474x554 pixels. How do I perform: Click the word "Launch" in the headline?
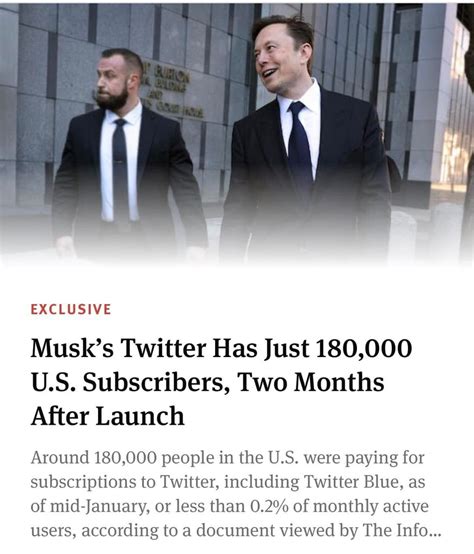(140, 416)
